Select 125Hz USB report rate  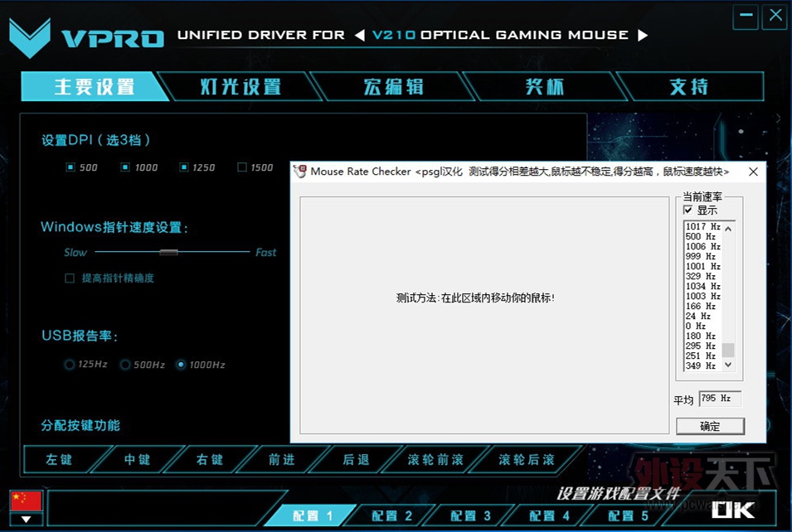(70, 365)
